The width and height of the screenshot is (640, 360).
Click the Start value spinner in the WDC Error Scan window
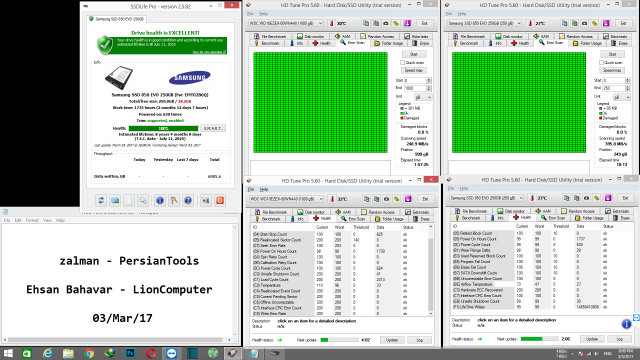pyautogui.click(x=429, y=80)
